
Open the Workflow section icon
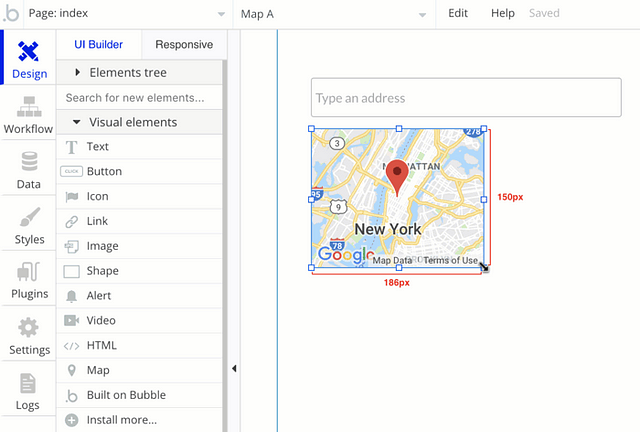click(x=29, y=107)
